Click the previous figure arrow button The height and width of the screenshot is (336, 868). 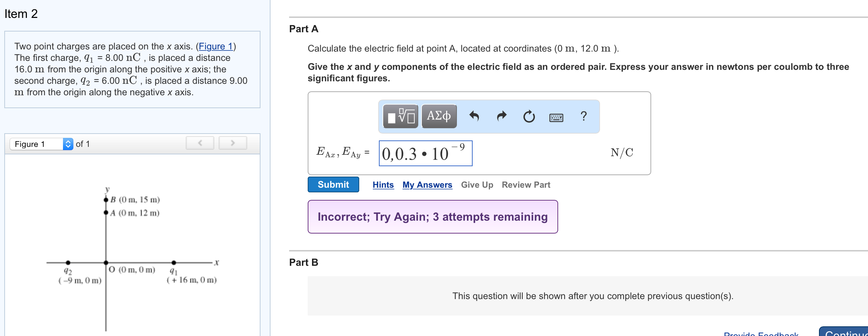coord(200,143)
